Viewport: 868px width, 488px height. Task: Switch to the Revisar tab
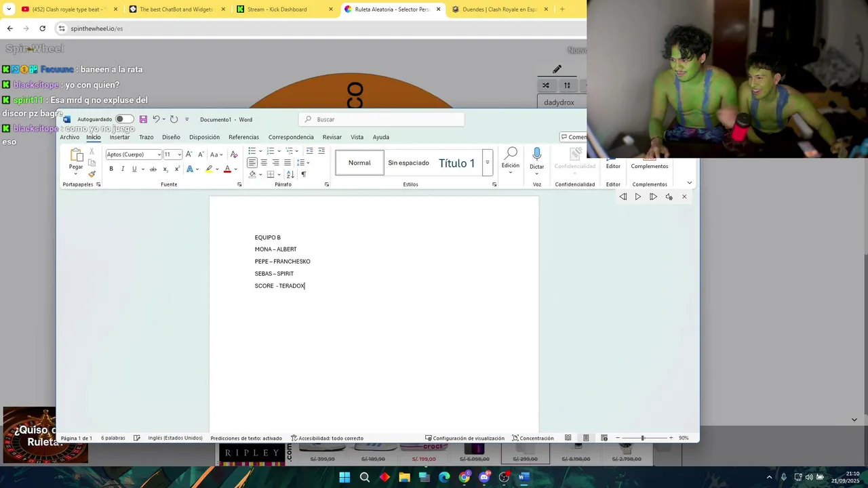pos(332,137)
